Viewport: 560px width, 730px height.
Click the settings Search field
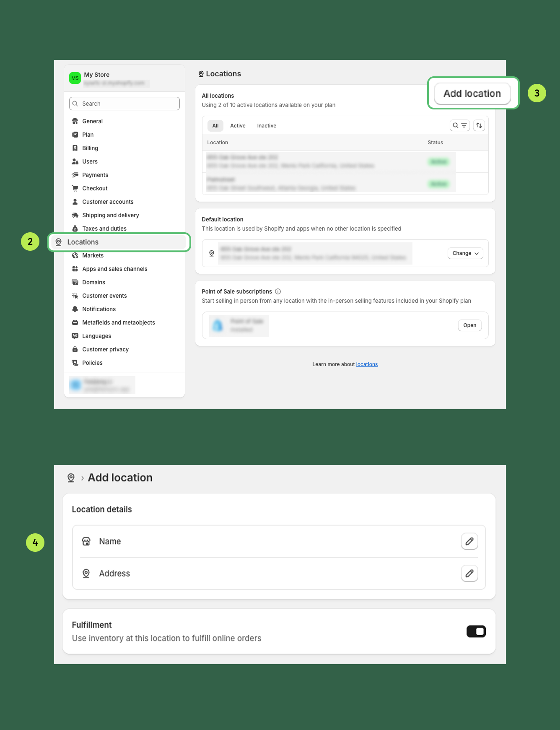point(124,104)
